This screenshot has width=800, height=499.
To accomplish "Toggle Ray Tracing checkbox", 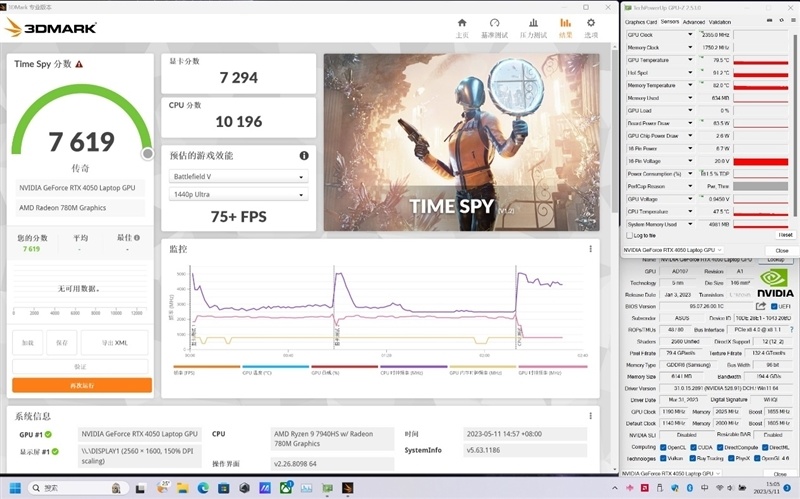I will [693, 458].
